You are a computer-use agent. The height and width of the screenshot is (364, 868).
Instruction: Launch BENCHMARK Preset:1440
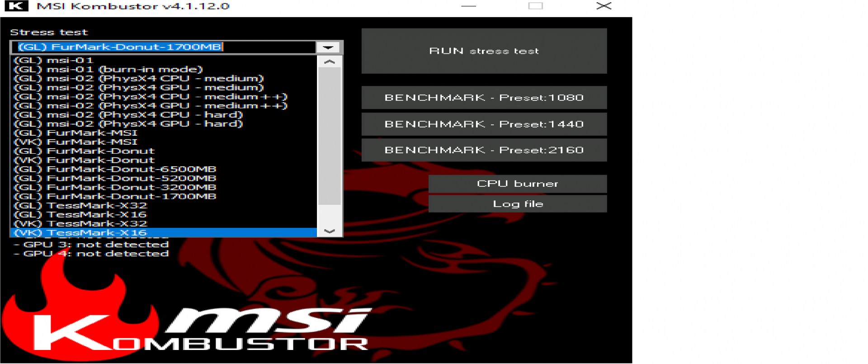tap(484, 124)
